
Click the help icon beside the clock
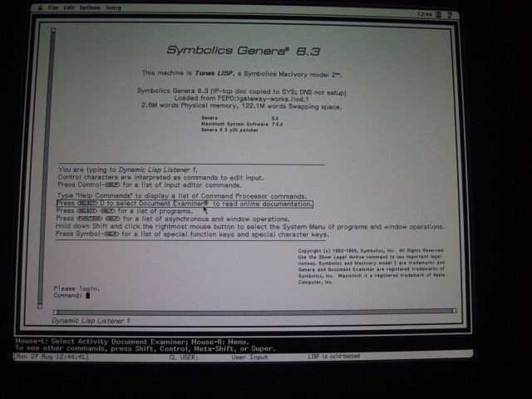point(438,14)
